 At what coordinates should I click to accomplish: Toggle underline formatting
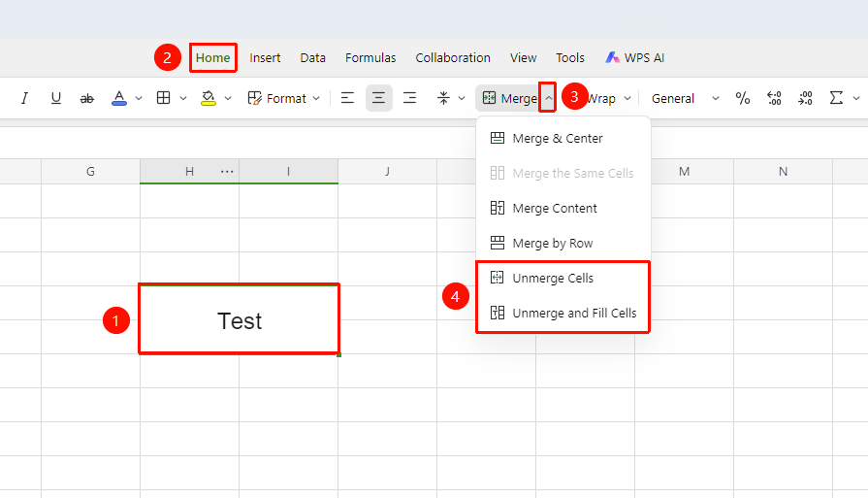(56, 99)
